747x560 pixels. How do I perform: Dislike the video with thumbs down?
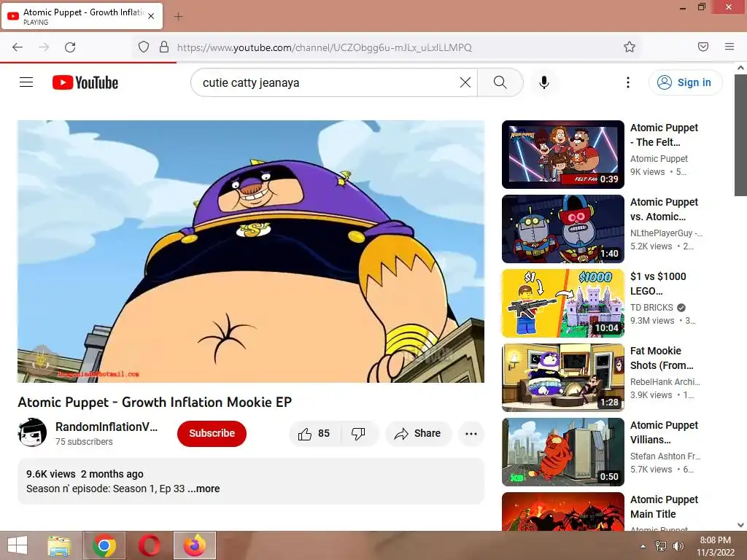pyautogui.click(x=359, y=433)
